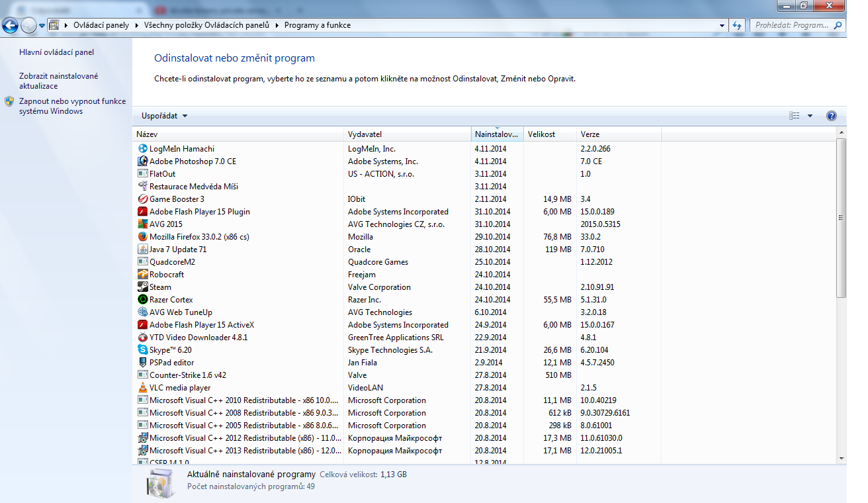Click the vertical scrollbar thumb of the list
The height and width of the screenshot is (503, 868).
[842, 218]
